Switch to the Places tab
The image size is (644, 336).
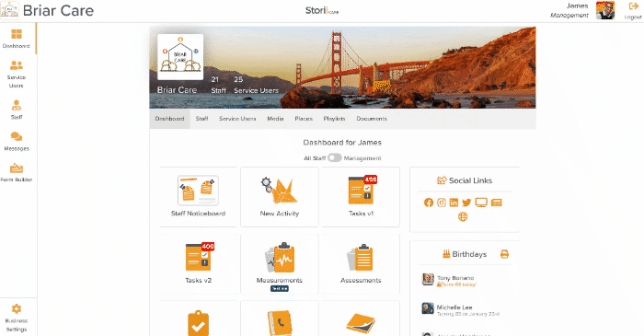[x=304, y=119]
